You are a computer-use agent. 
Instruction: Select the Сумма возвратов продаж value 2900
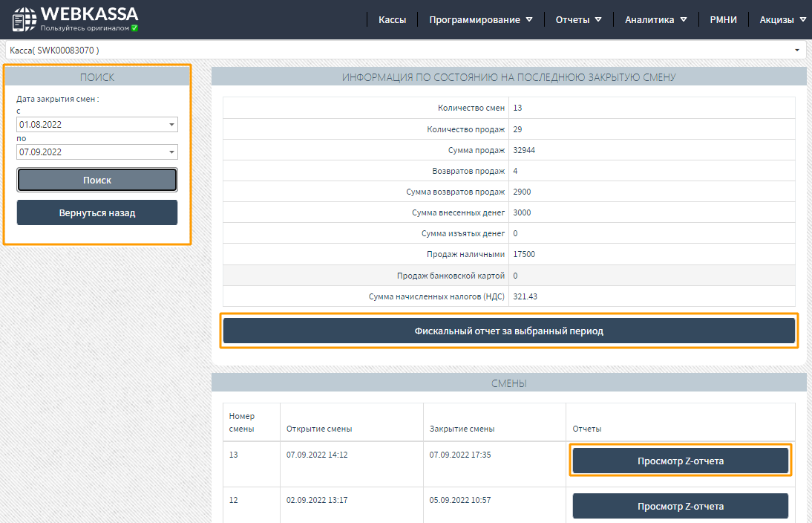pos(522,192)
